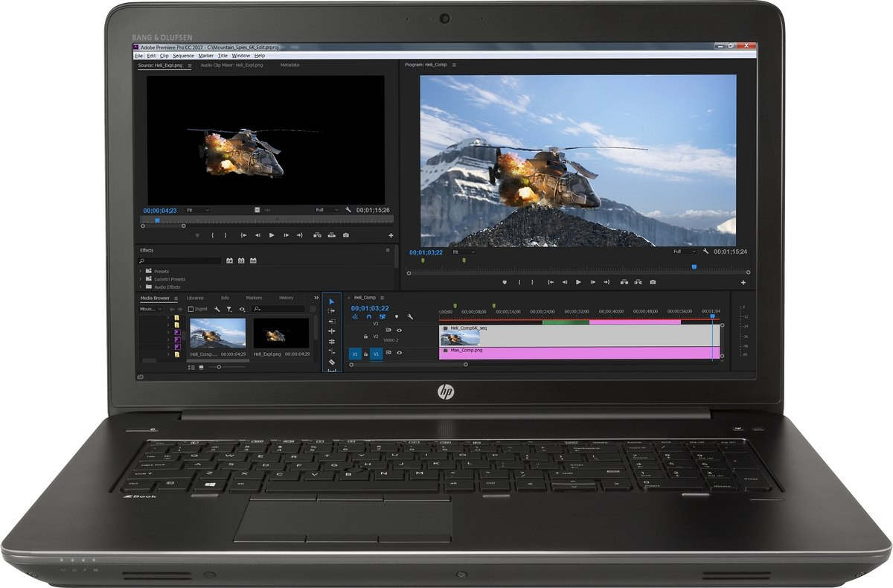Click Add Marker icon in Program monitor
Image resolution: width=893 pixels, height=588 pixels.
pos(504,282)
